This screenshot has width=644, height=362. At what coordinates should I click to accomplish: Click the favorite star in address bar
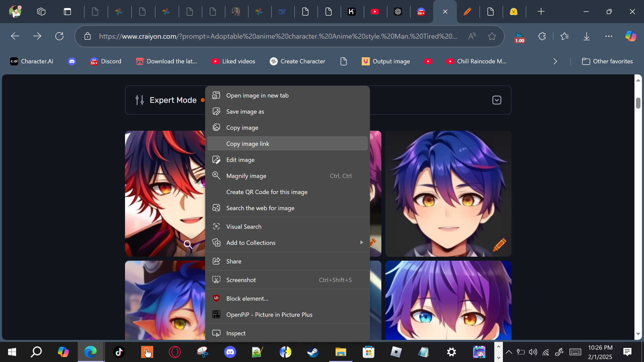(492, 36)
